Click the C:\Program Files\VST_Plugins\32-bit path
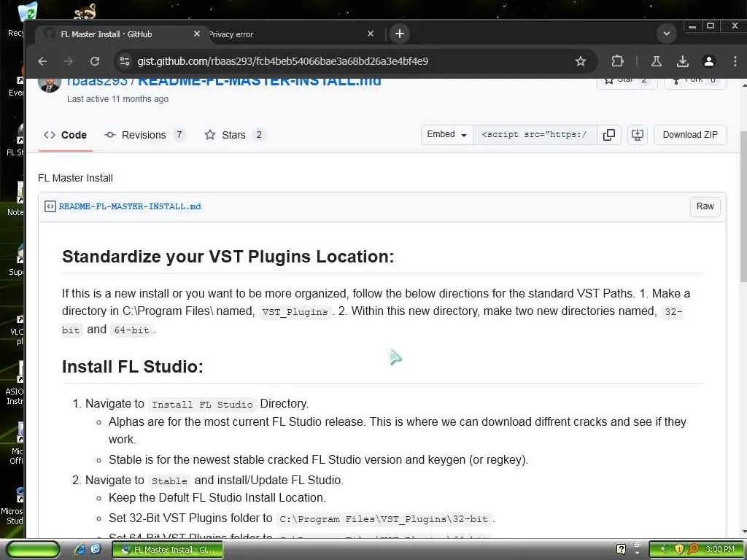This screenshot has width=747, height=560. click(x=384, y=519)
